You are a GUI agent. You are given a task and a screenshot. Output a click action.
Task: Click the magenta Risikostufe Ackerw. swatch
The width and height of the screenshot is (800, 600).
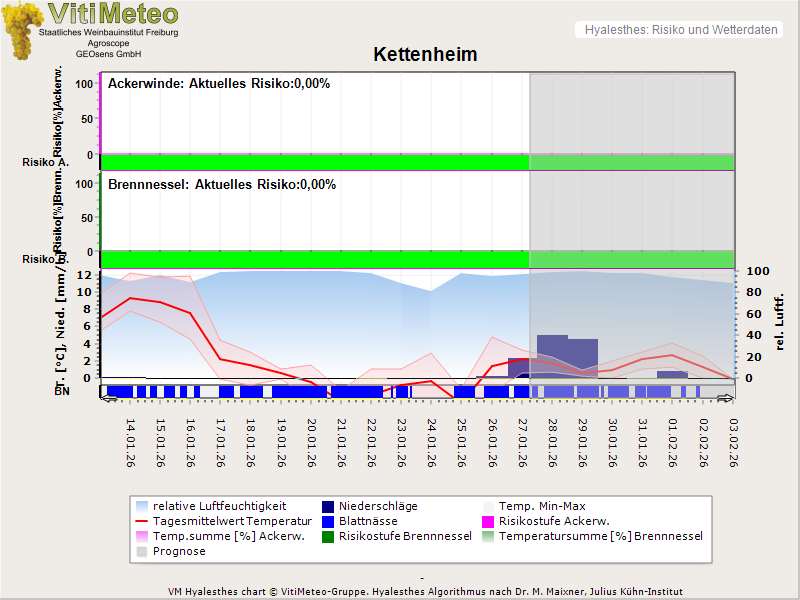[489, 521]
